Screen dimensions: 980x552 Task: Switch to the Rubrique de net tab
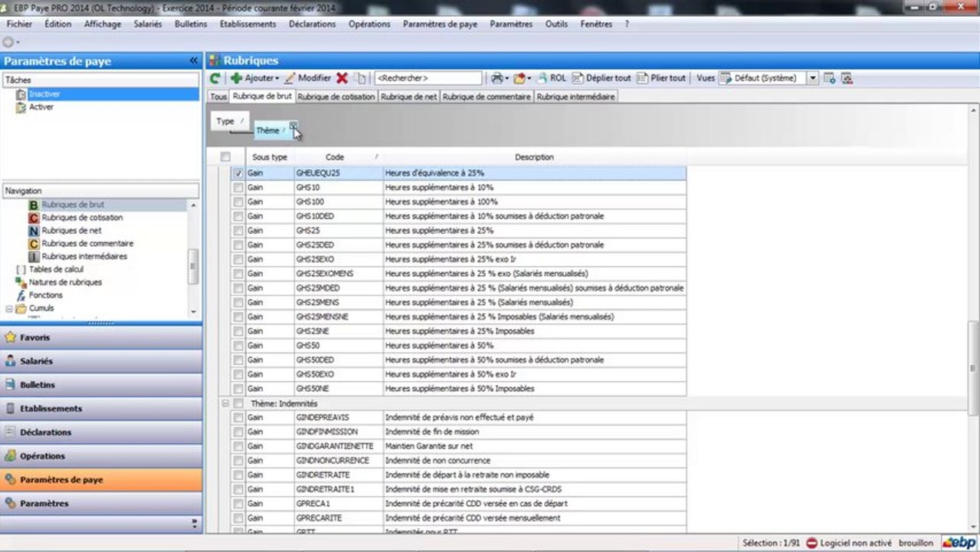click(408, 97)
